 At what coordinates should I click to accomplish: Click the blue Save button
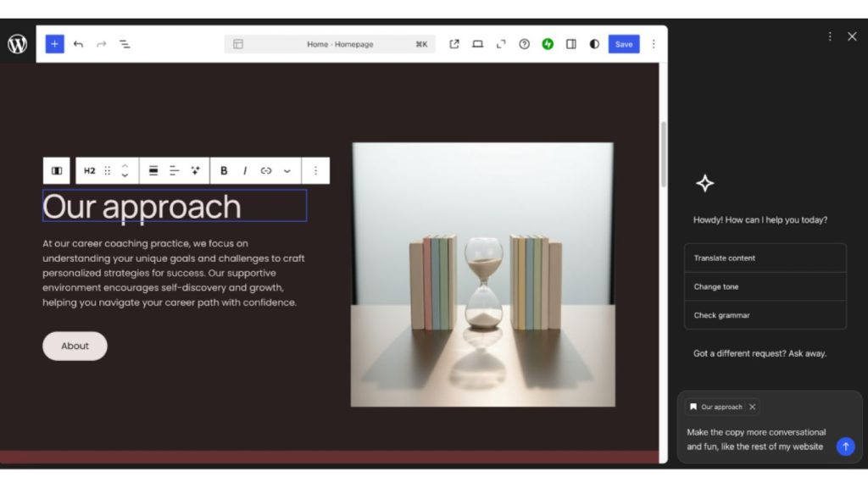coord(624,44)
